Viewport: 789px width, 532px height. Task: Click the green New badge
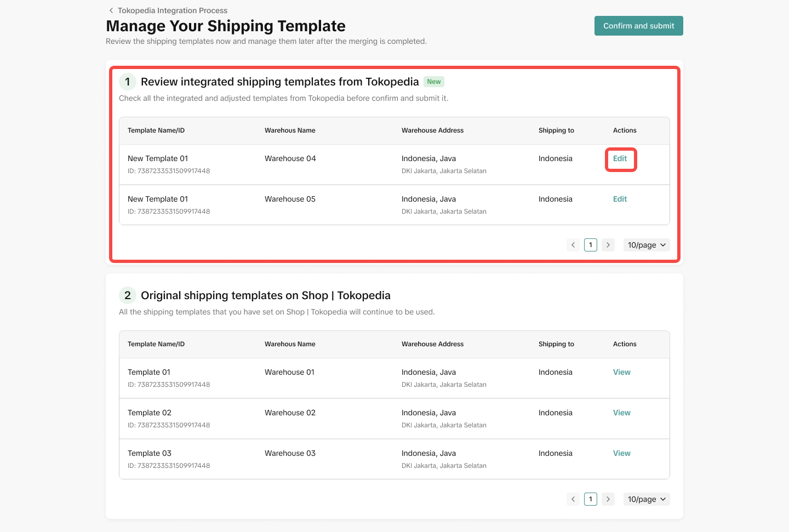[434, 82]
